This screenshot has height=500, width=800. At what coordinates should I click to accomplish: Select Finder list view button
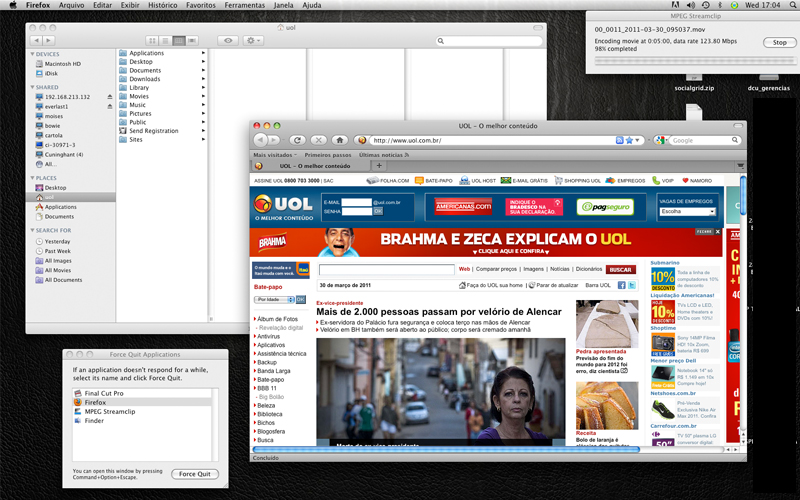[x=165, y=40]
